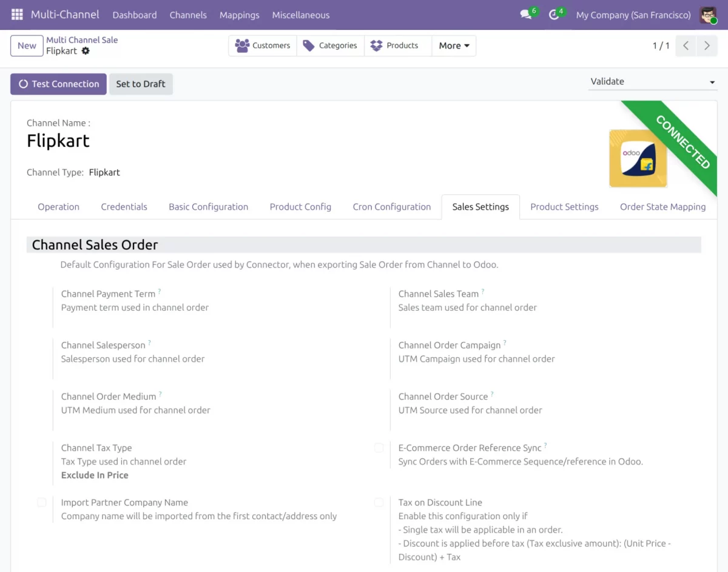
Task: Show help for E-Commerce Order Reference Sync
Action: point(545,446)
